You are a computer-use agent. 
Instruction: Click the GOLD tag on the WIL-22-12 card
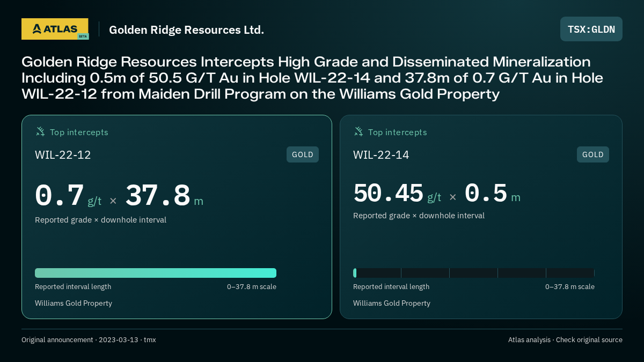coord(303,154)
